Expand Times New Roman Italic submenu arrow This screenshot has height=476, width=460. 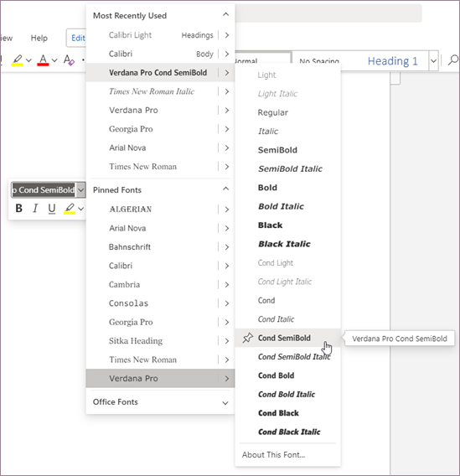coord(227,91)
